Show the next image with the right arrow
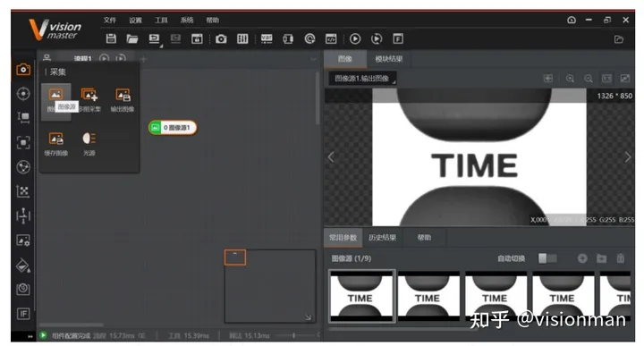Image resolution: width=644 pixels, height=346 pixels. point(627,157)
